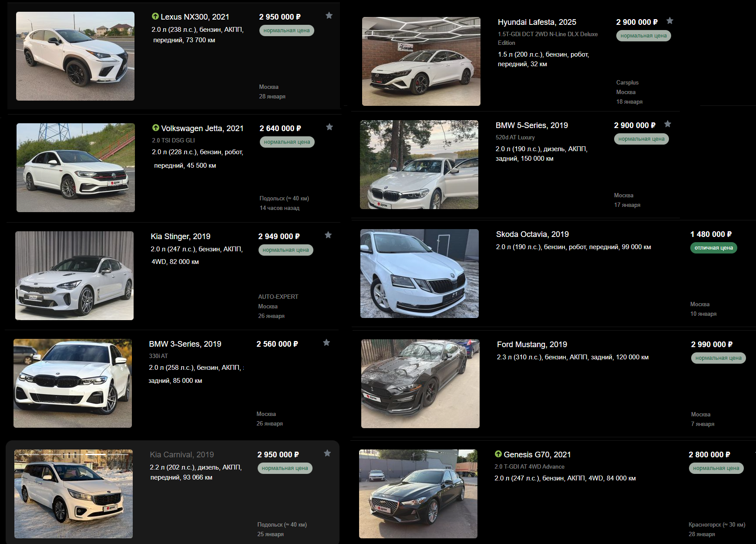Click 'нормальная цена' badge on Volkswagen Jetta
The width and height of the screenshot is (756, 544).
click(287, 142)
